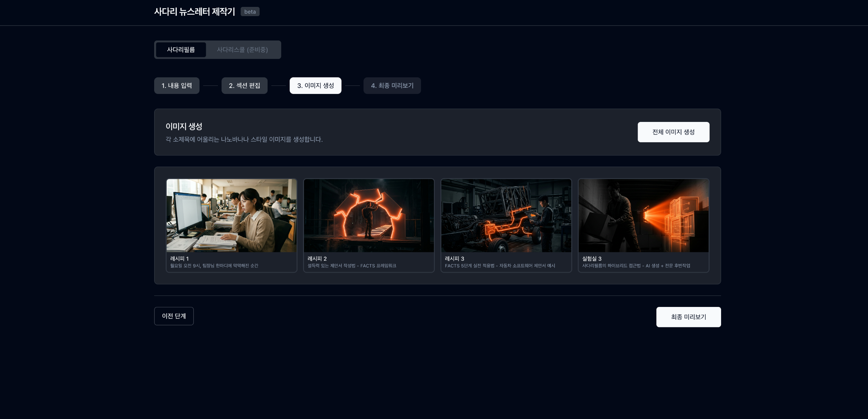Select step 3. 이미지 생성
The width and height of the screenshot is (868, 419).
tap(315, 85)
